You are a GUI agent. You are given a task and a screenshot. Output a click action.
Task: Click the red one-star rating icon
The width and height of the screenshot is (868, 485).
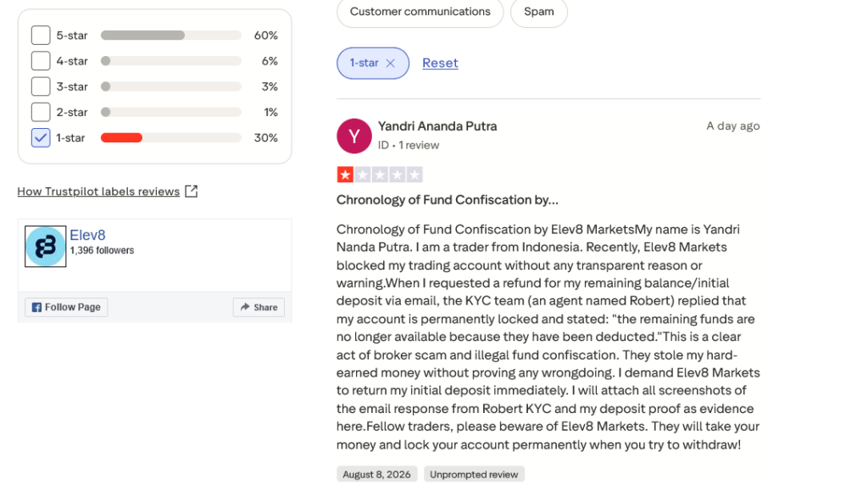pyautogui.click(x=346, y=175)
